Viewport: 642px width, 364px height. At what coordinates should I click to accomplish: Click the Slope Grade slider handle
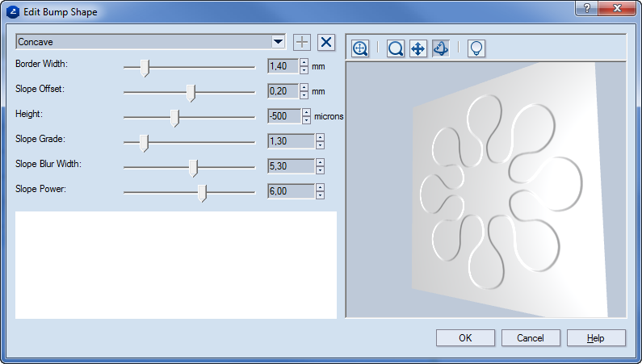(144, 143)
